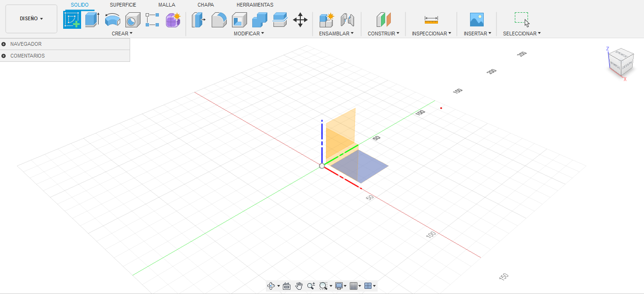Select the Combine bodies tool

(x=260, y=20)
